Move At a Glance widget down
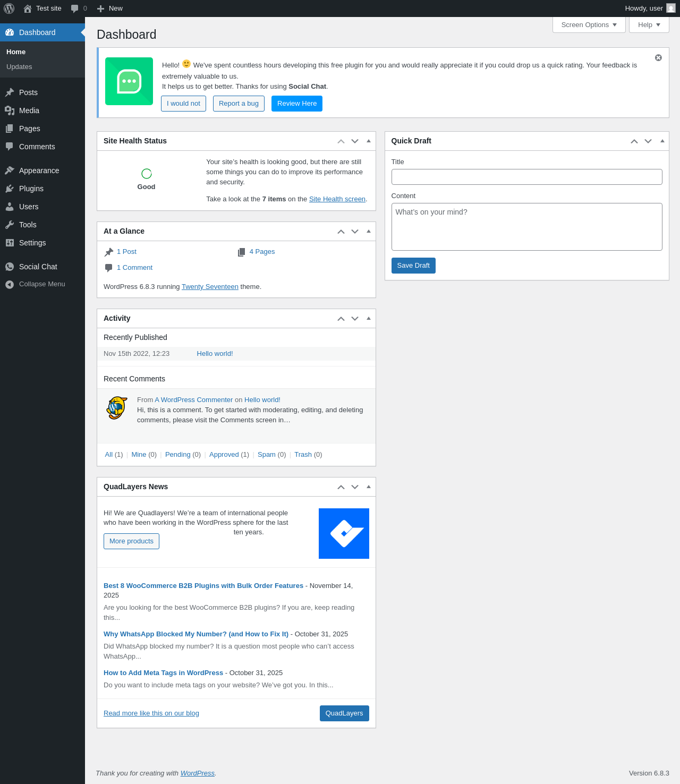The image size is (680, 784). click(x=355, y=232)
